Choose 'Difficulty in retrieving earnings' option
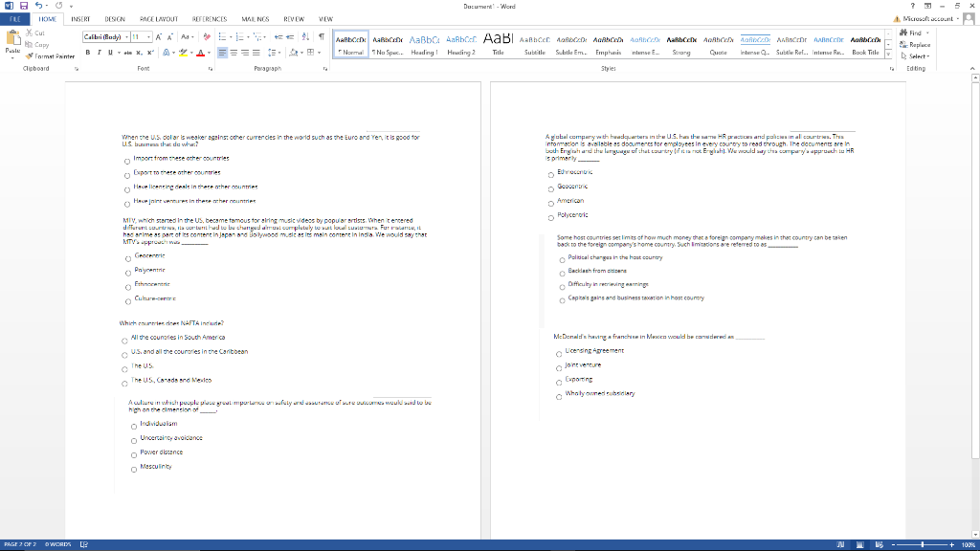 pyautogui.click(x=562, y=287)
